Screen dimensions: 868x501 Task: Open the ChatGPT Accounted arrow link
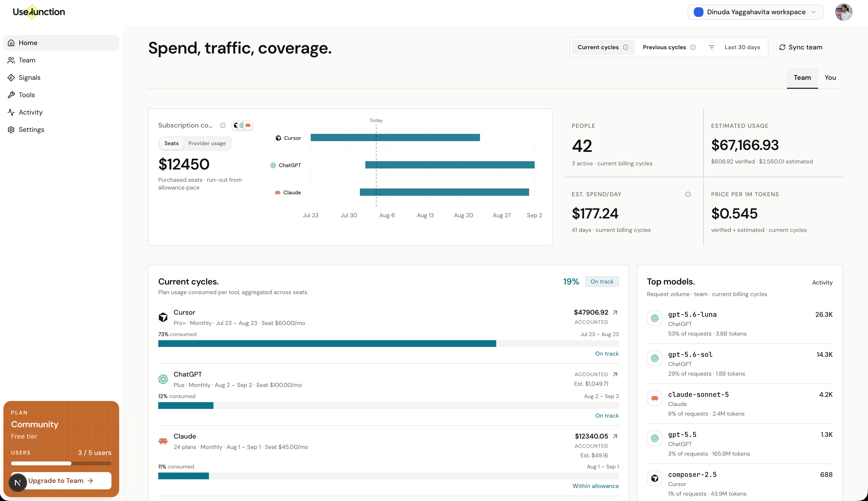(615, 374)
